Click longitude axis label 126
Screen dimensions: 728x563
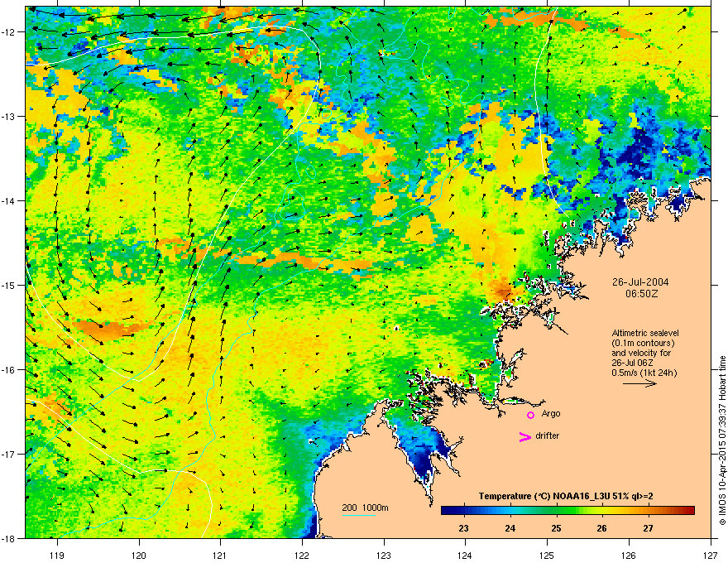pyautogui.click(x=629, y=555)
